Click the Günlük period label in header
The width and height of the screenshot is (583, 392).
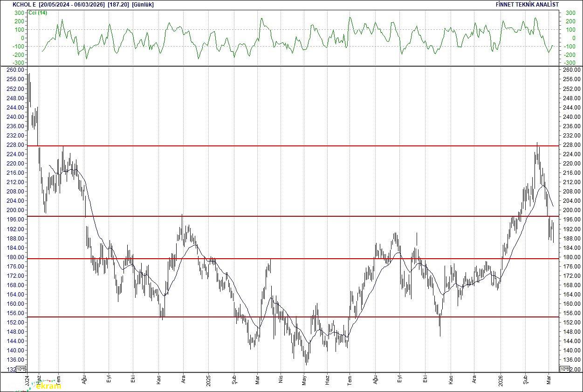143,5
